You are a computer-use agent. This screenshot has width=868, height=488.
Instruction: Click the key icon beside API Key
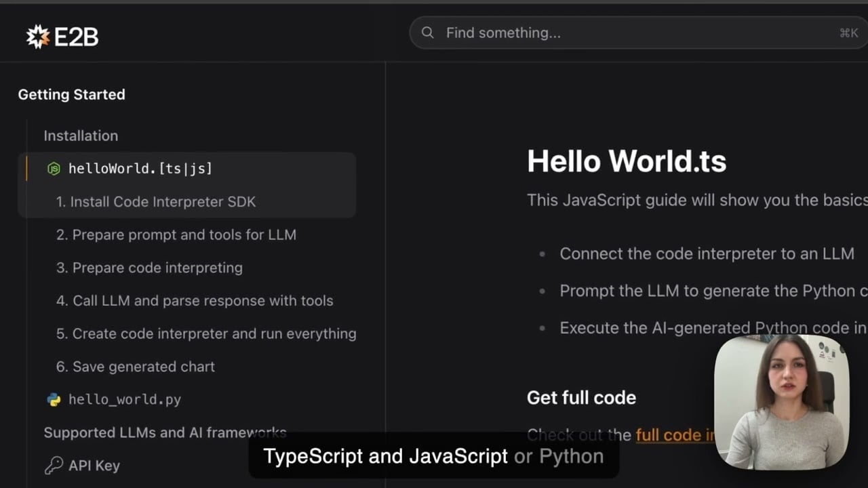[x=54, y=466]
